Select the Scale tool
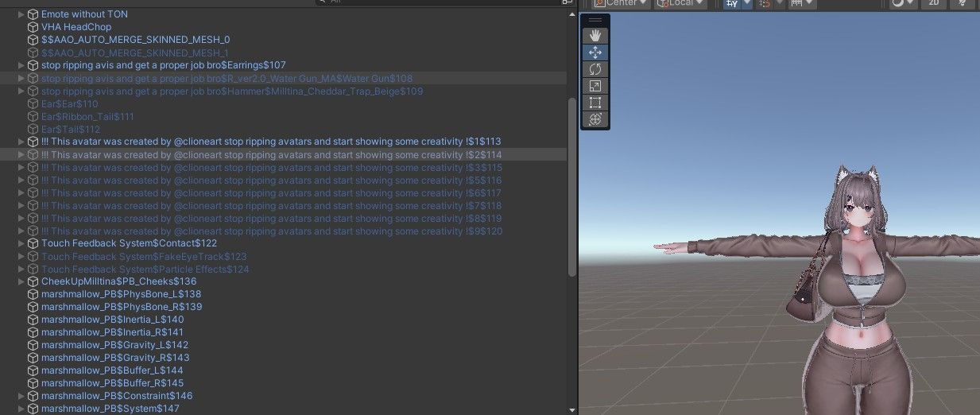The image size is (980, 415). pyautogui.click(x=595, y=86)
